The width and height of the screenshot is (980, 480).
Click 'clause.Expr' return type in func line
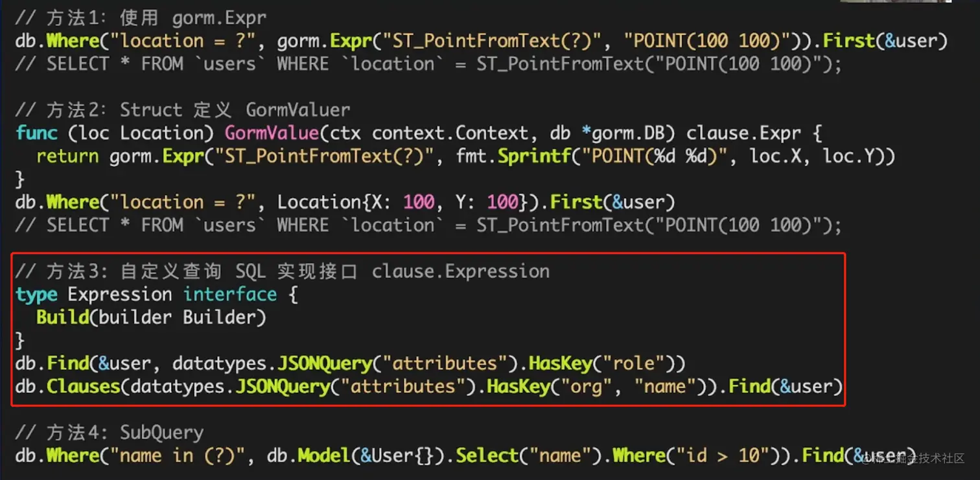pos(743,133)
